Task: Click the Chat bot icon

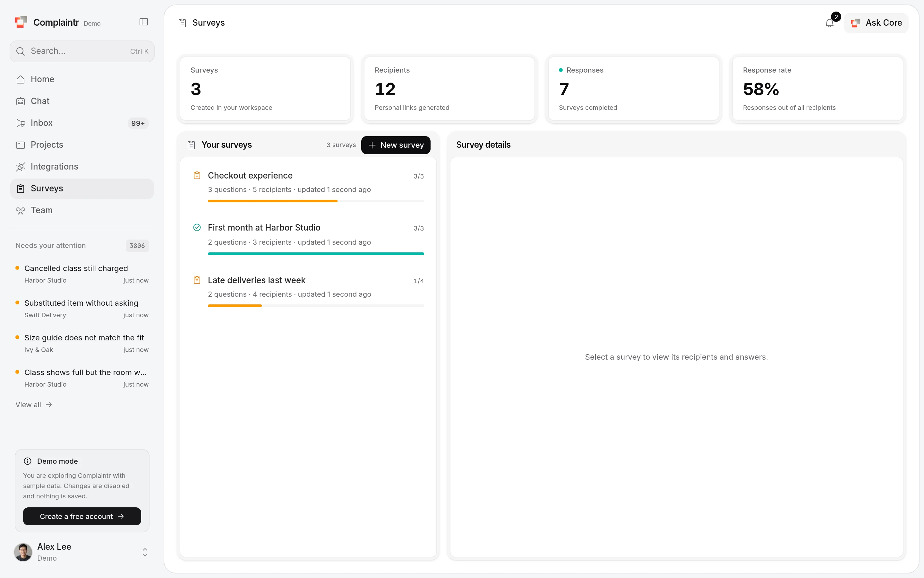Action: (21, 101)
